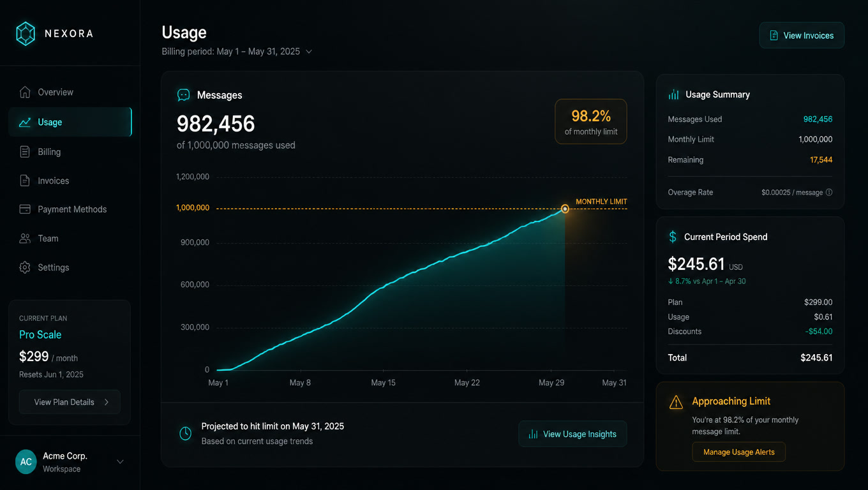Click the Approaching Limit warning triangle icon
Viewport: 868px width, 490px height.
(676, 402)
